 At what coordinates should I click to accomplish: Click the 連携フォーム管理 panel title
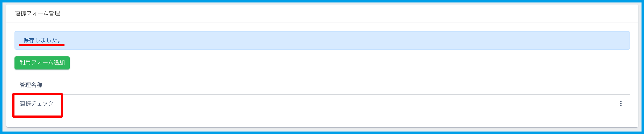click(x=37, y=13)
